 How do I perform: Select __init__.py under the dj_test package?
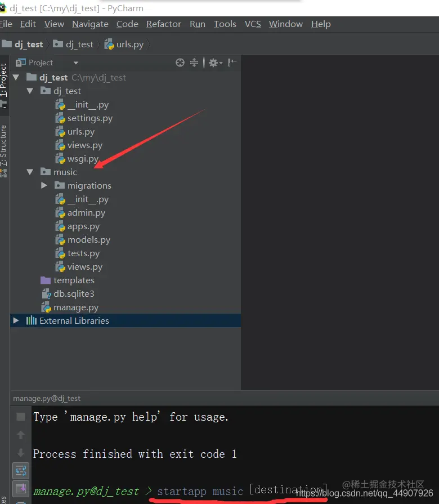click(82, 105)
